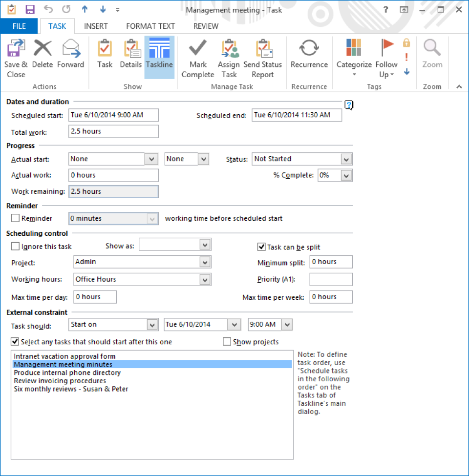Switch to the REVIEW tab
The width and height of the screenshot is (469, 476).
[x=206, y=26]
